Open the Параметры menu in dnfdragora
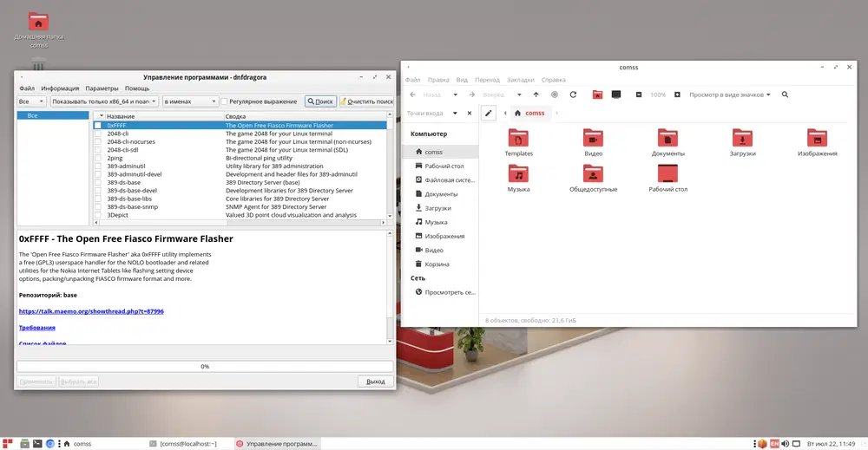The width and height of the screenshot is (868, 450). click(x=102, y=88)
